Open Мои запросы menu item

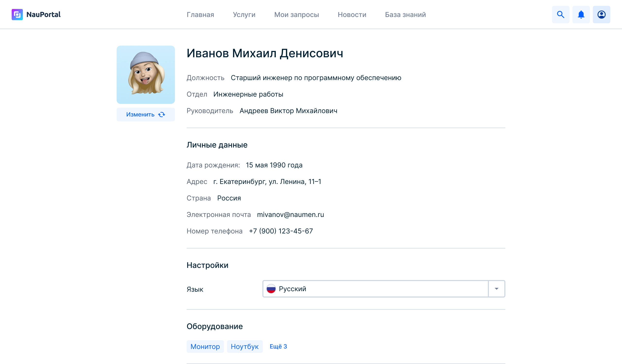click(297, 15)
